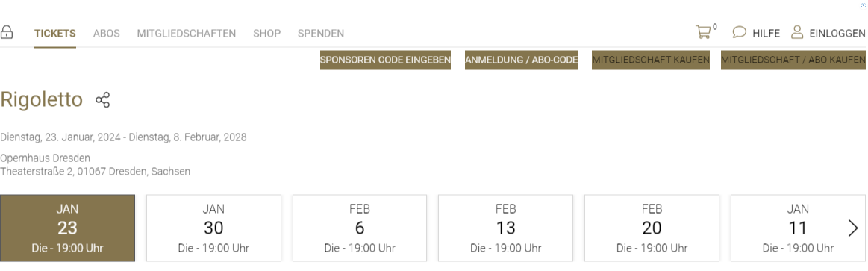Switch to the Tickets tab

tap(54, 34)
